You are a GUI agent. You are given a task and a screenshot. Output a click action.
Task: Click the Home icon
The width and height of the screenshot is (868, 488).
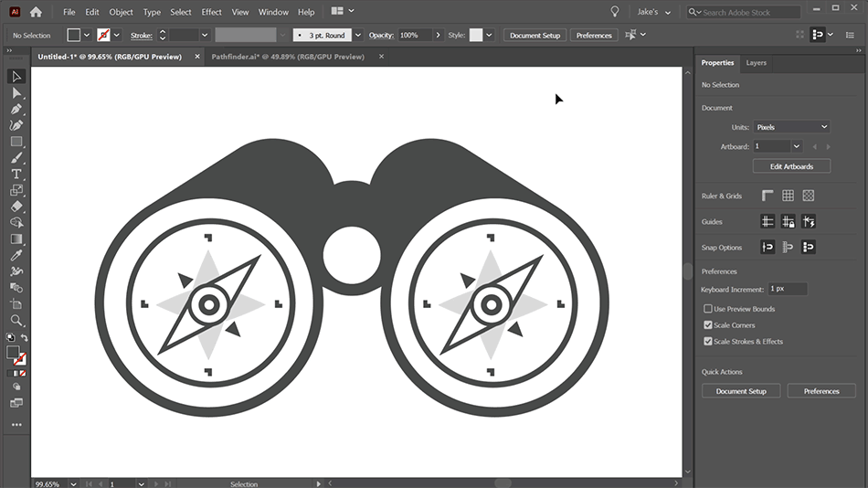(x=36, y=12)
